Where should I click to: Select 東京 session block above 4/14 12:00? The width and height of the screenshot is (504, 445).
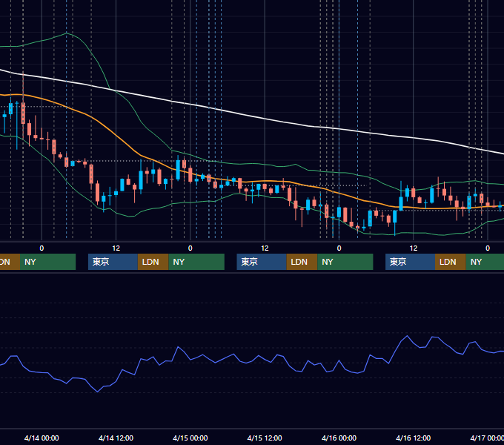coord(113,262)
